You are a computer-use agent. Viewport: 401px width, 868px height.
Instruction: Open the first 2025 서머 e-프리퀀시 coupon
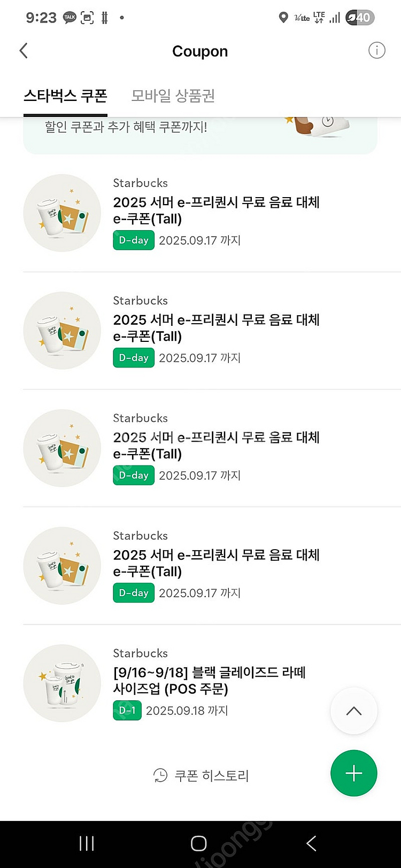(x=216, y=210)
